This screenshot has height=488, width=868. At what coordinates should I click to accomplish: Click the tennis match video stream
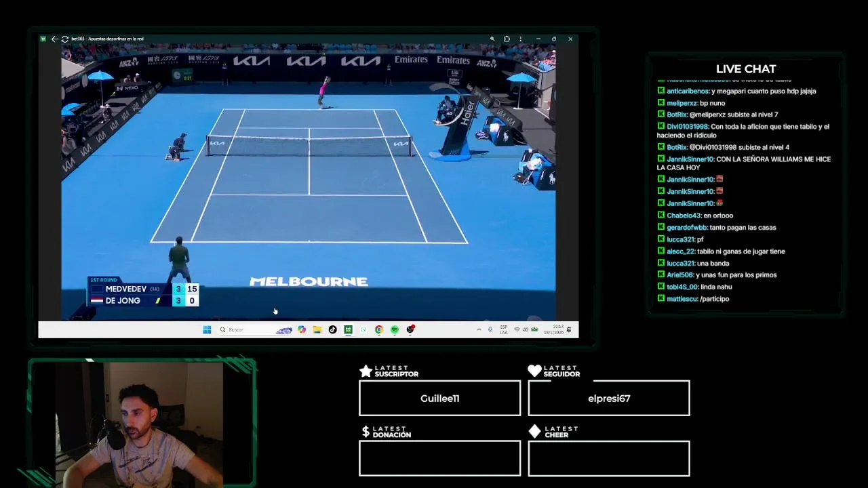309,182
